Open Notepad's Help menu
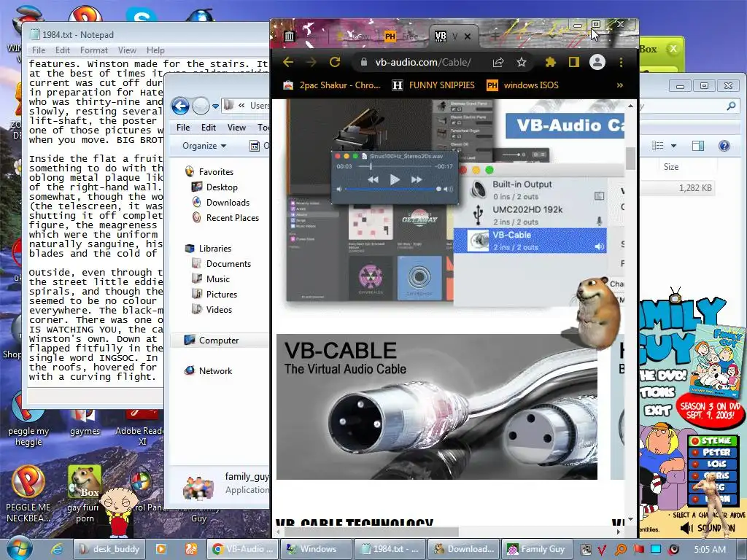 (x=155, y=50)
